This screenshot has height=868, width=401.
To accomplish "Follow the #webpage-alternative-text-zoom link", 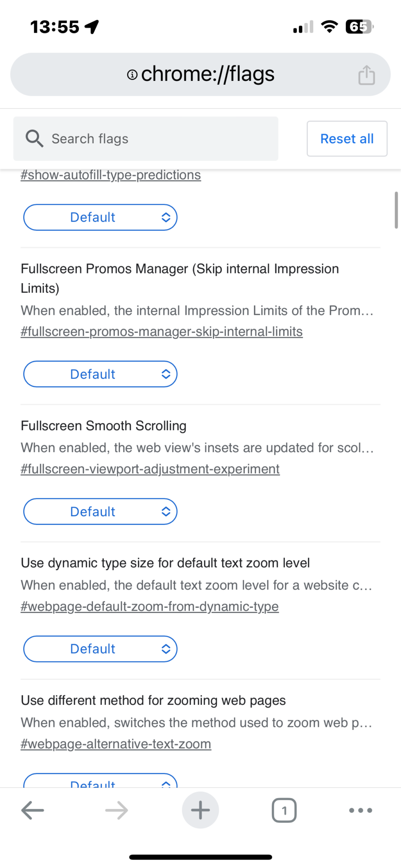I will coord(116,744).
